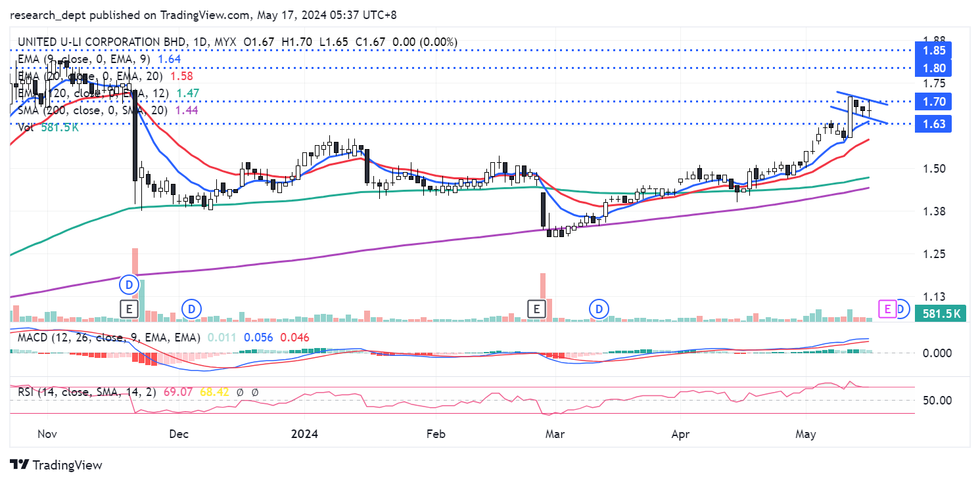Click the dividend marker at far right
This screenshot has height=482, width=980.
(902, 308)
